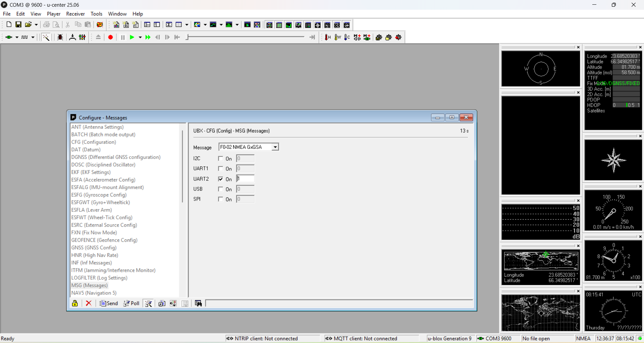Click the Send button

[109, 303]
